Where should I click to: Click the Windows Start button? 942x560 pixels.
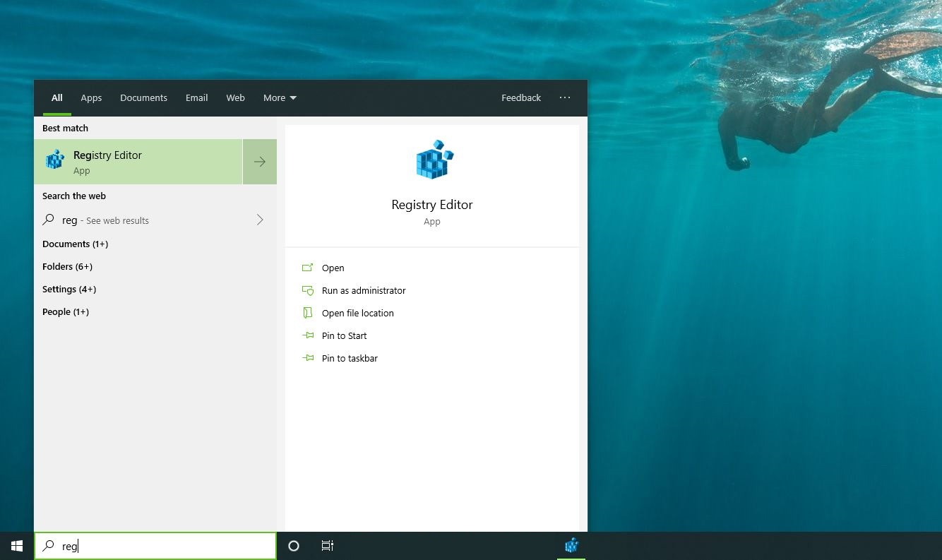coord(17,546)
